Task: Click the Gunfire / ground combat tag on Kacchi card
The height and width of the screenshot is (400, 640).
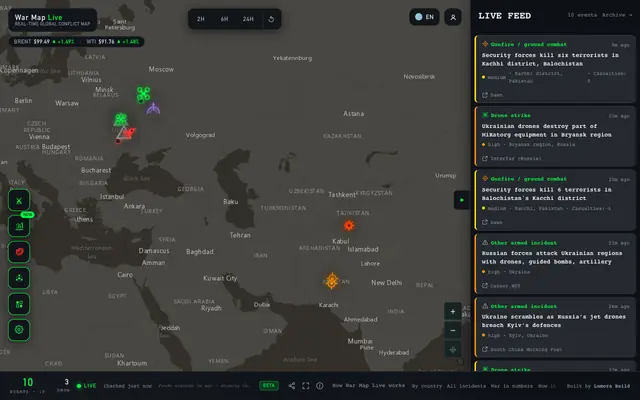Action: 528,179
